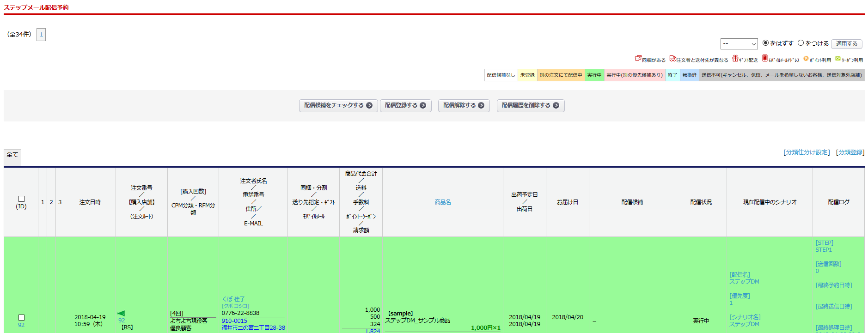The image size is (868, 333).
Task: Click the delivery truck legend icon
Action: tap(672, 59)
